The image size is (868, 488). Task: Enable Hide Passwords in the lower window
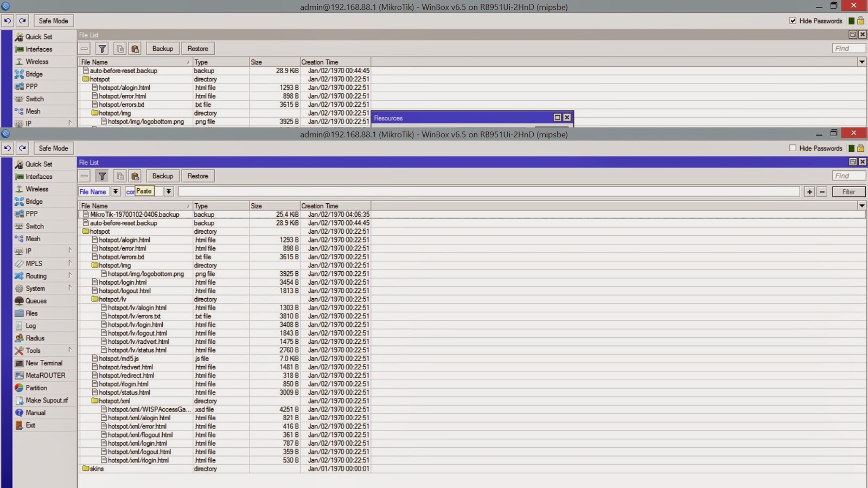(x=793, y=147)
